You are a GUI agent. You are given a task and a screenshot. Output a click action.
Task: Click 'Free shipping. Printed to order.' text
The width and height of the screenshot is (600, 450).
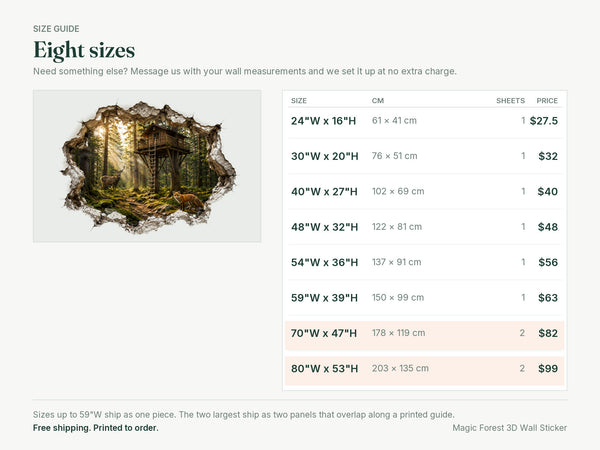96,428
